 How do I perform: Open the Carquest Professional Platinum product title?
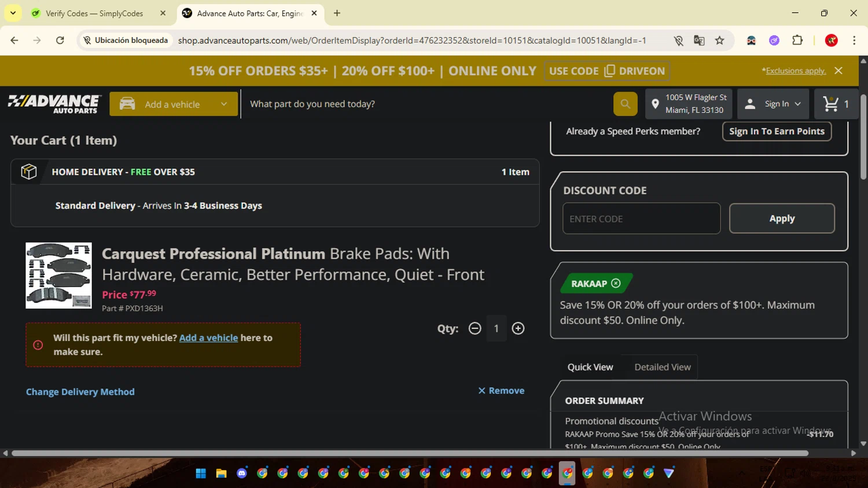coord(293,264)
